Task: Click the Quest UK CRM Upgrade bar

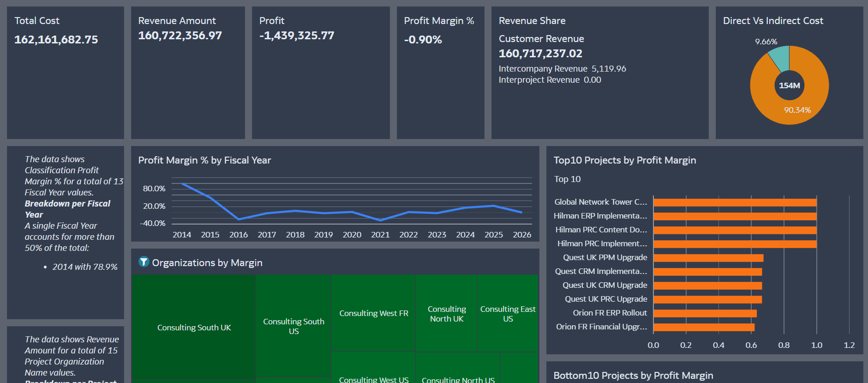Action: [x=707, y=286]
